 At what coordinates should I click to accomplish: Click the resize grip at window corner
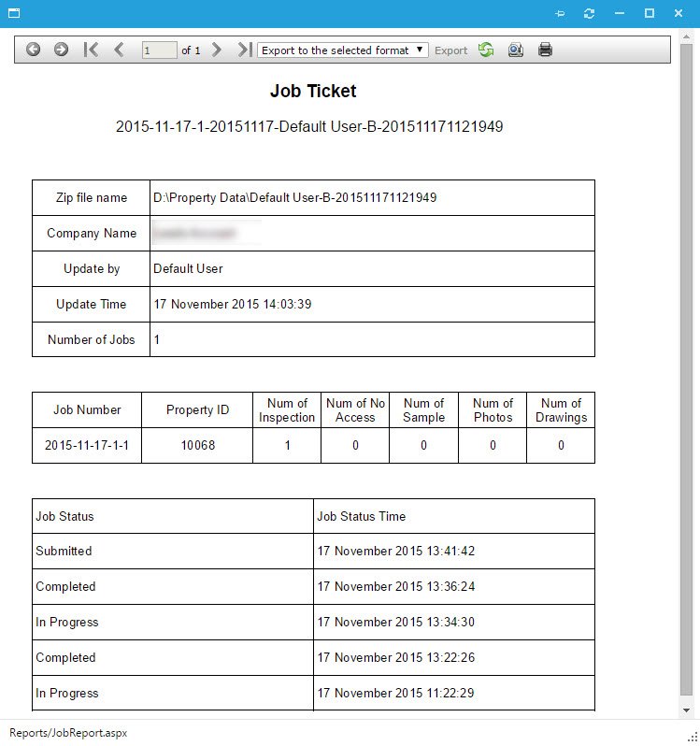pos(693,737)
